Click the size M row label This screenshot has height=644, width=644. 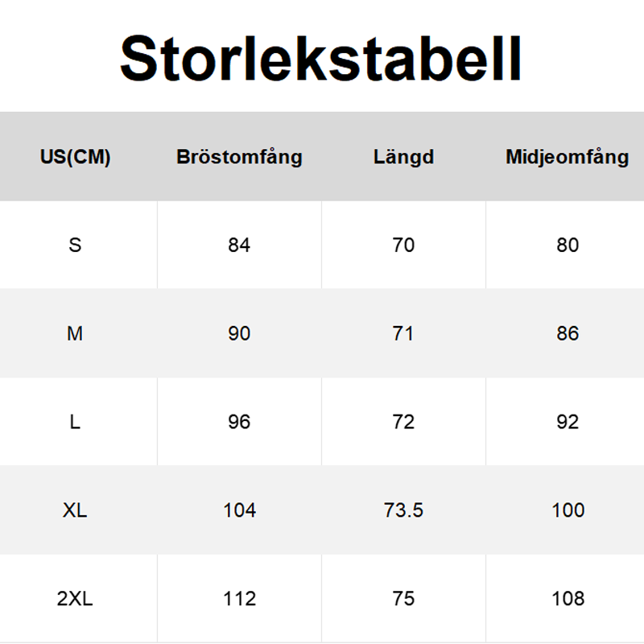tap(75, 333)
